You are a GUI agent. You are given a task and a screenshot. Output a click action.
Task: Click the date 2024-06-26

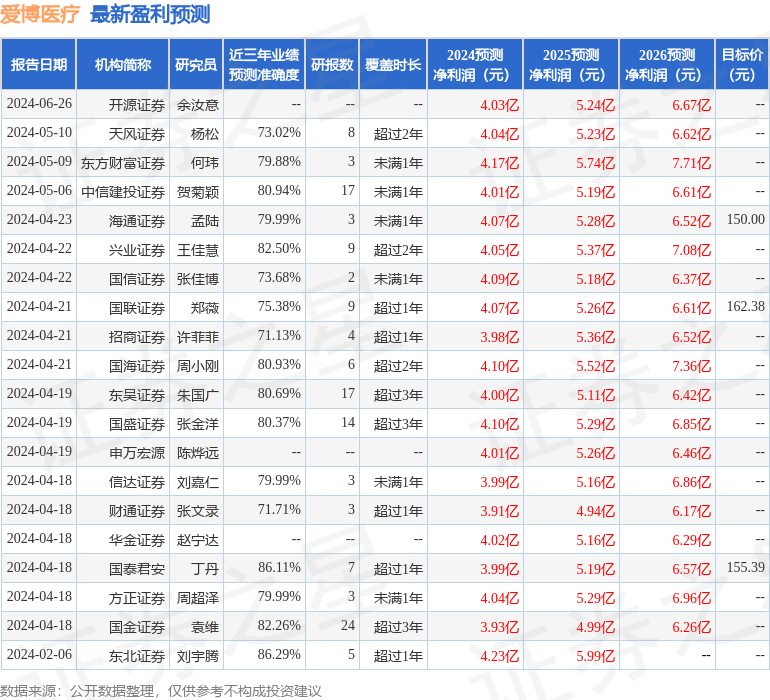click(39, 103)
